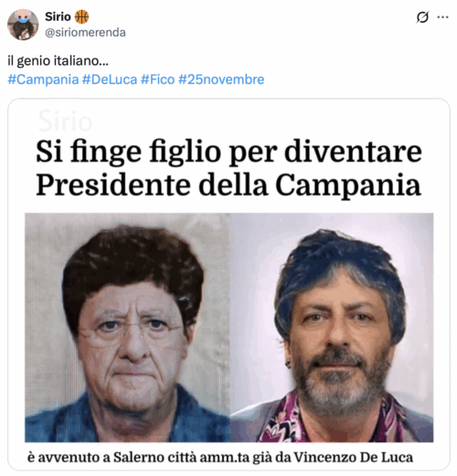
Task: Click Sirio's profile avatar picture
Action: (x=23, y=25)
